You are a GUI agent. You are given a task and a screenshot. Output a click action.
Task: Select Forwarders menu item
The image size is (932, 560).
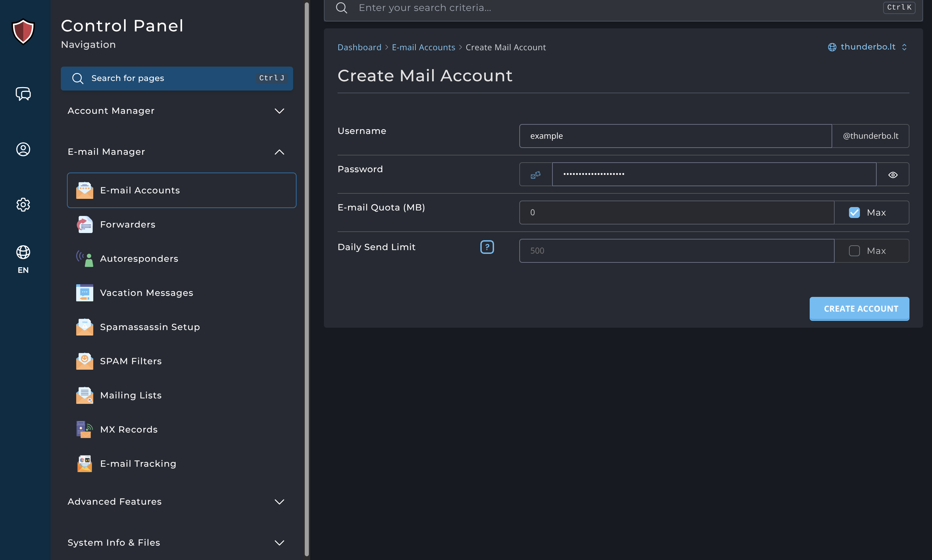(127, 224)
